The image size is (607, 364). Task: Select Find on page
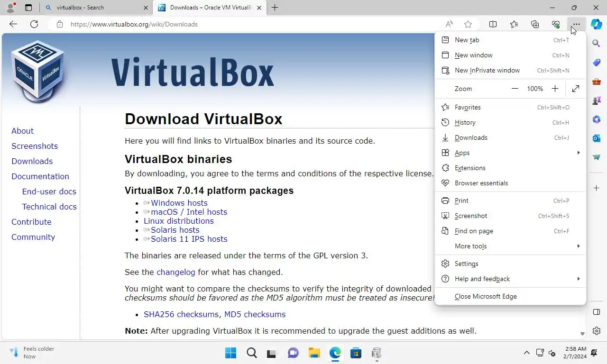coord(510,231)
